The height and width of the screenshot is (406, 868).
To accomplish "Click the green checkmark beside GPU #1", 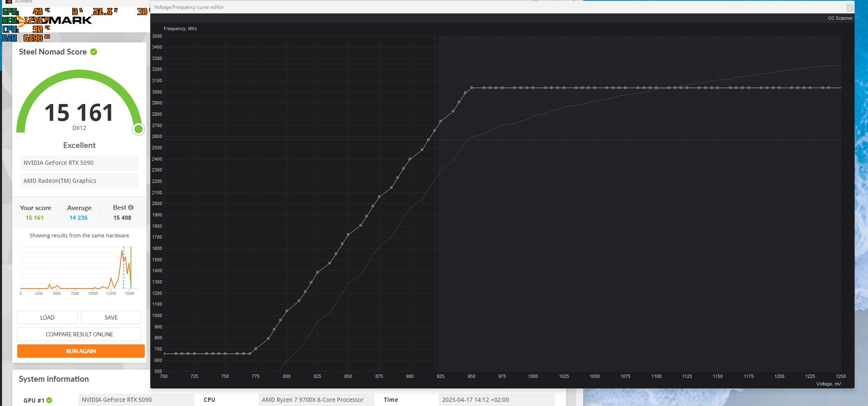I will coord(49,400).
